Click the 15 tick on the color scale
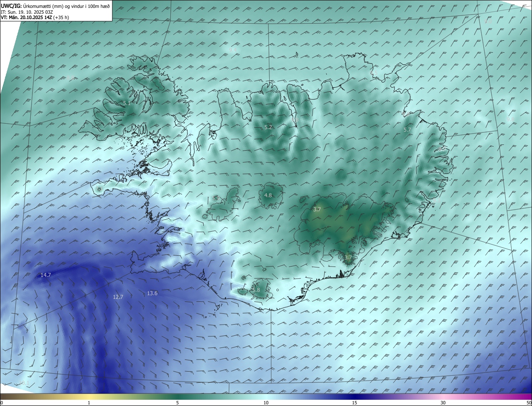This screenshot has height=406, width=532. pos(355,403)
